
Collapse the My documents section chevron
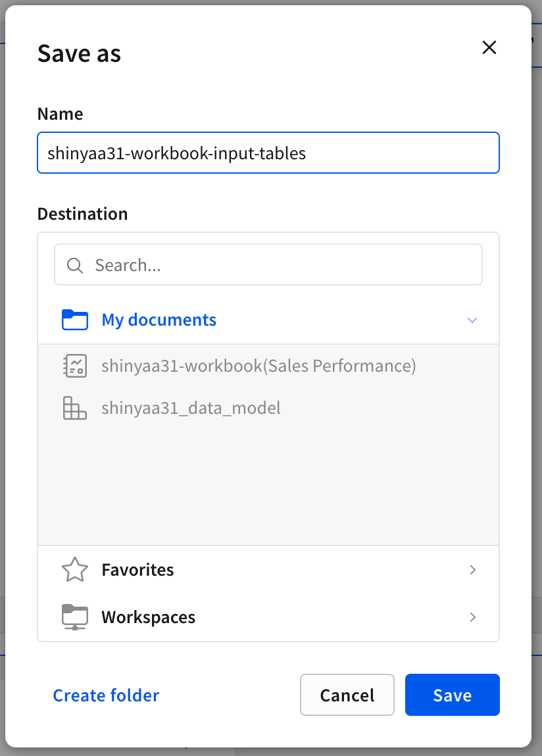(x=472, y=320)
